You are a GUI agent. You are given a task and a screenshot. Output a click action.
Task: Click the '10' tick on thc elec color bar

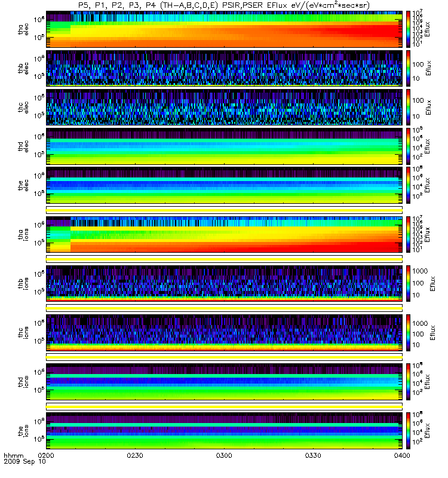pyautogui.click(x=416, y=117)
